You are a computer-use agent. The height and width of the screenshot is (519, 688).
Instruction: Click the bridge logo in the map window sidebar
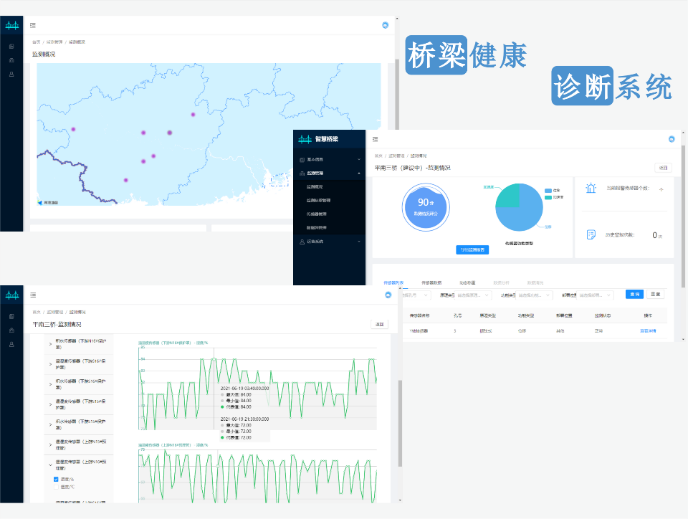(x=11, y=26)
